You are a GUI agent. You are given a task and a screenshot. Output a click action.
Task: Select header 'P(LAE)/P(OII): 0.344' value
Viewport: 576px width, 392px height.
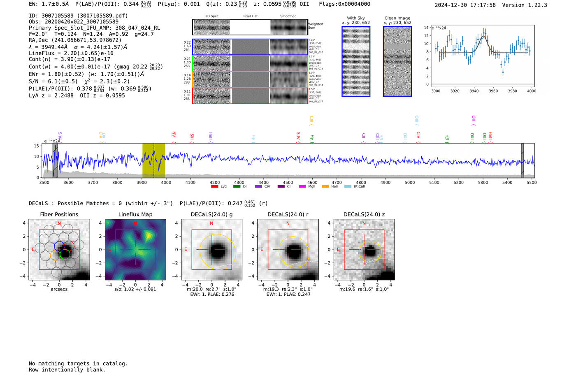(114, 4)
